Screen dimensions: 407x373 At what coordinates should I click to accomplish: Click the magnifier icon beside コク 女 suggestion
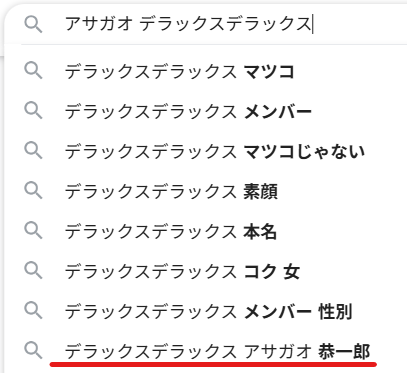(33, 271)
